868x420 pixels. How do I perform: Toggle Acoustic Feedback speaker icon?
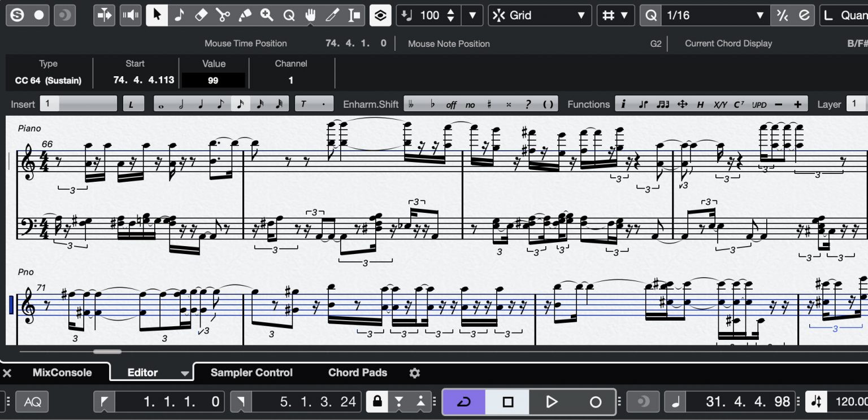[131, 15]
